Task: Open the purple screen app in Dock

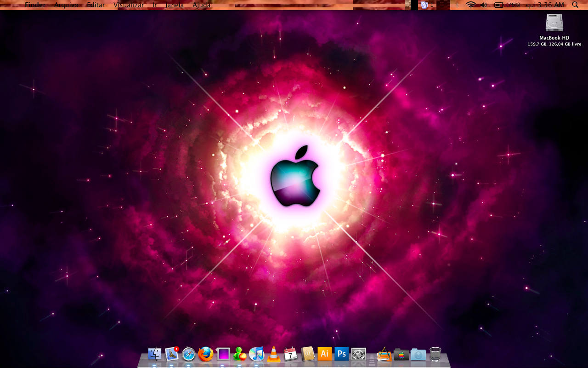Action: coord(223,354)
